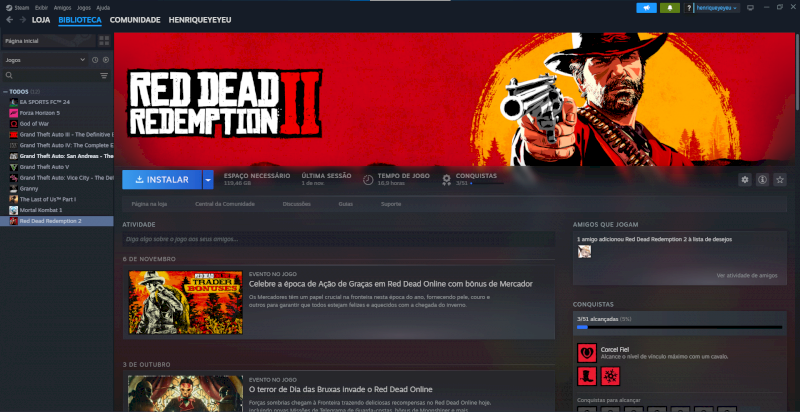
Task: Select Grand Theft Auto III Definitive Edition
Action: (57, 135)
